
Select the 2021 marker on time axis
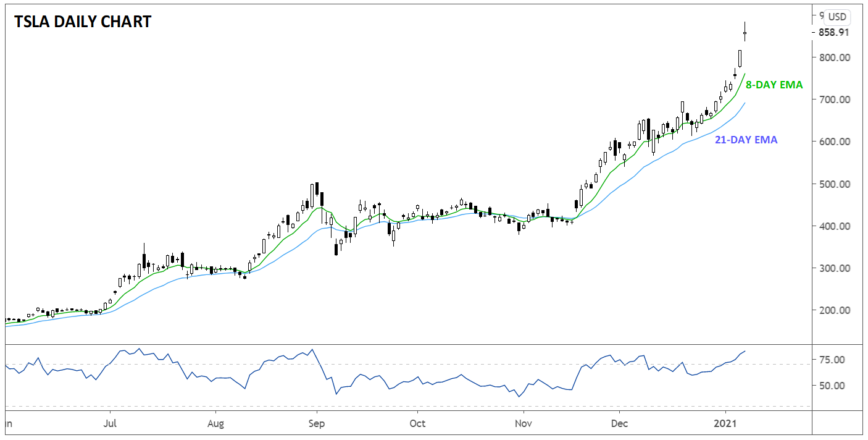point(725,424)
